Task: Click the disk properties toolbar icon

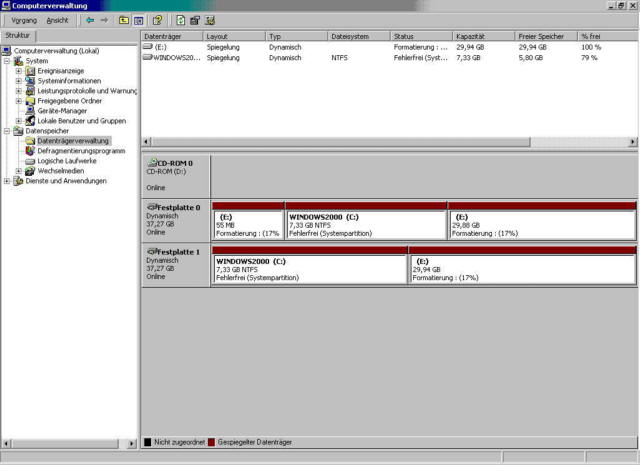Action: (195, 20)
